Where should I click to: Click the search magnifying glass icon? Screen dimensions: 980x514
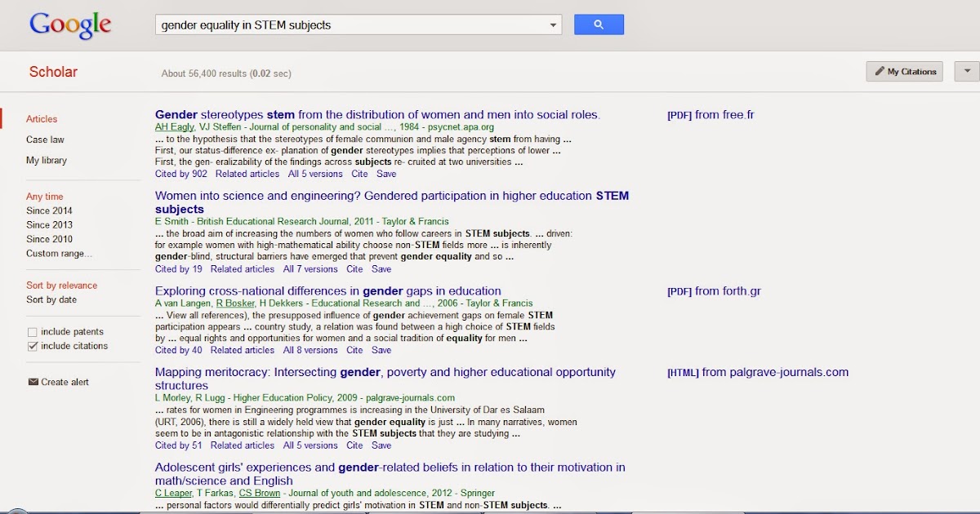point(599,24)
